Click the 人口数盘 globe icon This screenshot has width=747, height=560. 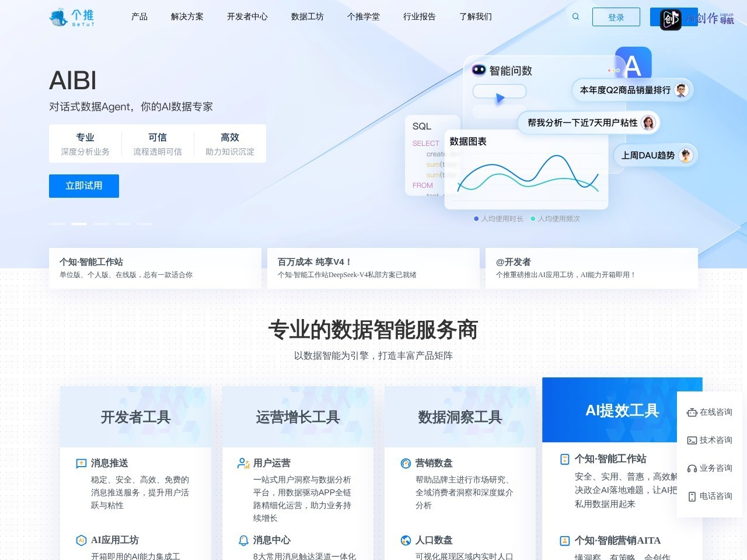[406, 541]
